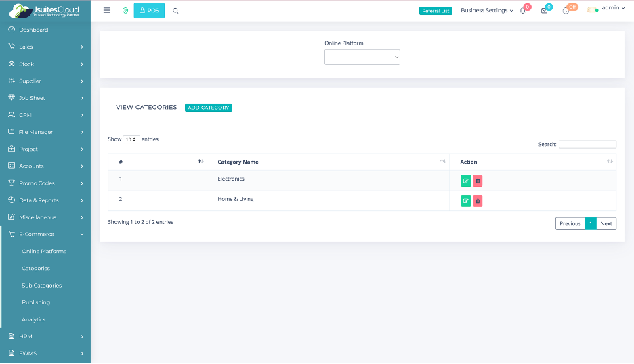The width and height of the screenshot is (634, 364).
Task: Open Sub Categories in the sidebar
Action: coord(42,286)
